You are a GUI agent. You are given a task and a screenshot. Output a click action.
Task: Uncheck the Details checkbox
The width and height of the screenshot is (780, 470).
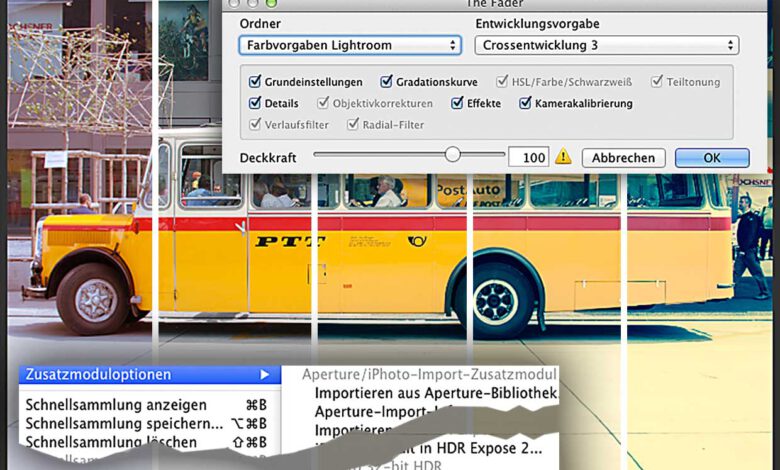click(255, 103)
